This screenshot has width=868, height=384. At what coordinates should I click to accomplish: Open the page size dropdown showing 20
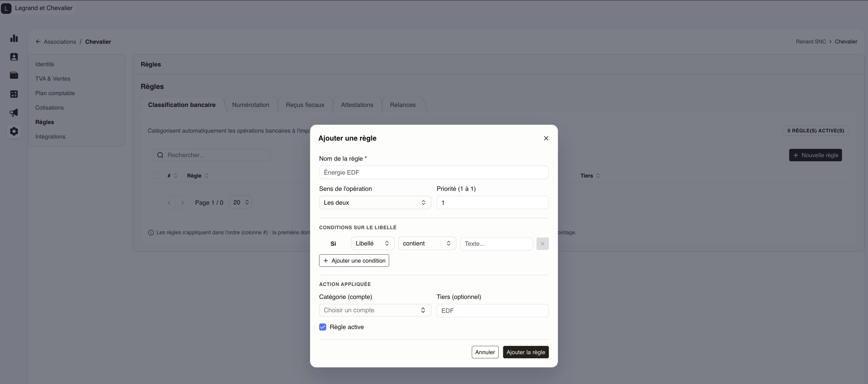tap(240, 202)
